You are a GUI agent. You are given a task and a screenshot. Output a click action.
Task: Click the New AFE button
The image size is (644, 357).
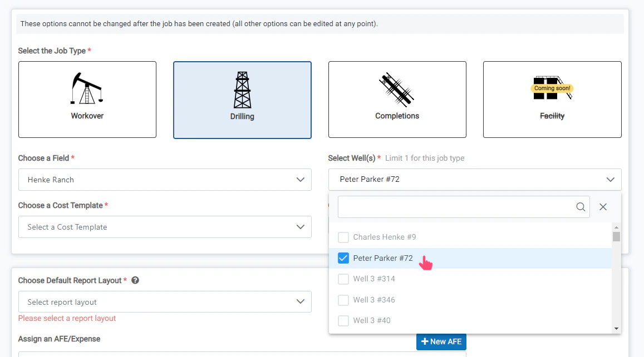pyautogui.click(x=441, y=341)
